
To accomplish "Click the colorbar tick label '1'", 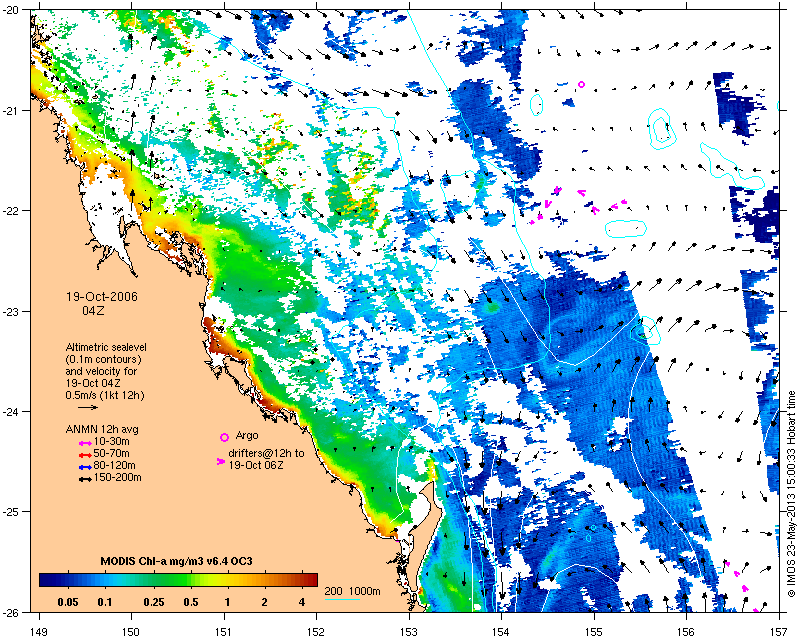I will 227,602.
